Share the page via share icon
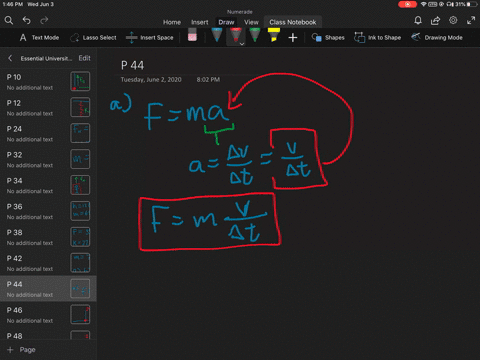Viewport: 480px width, 360px height. click(x=435, y=20)
